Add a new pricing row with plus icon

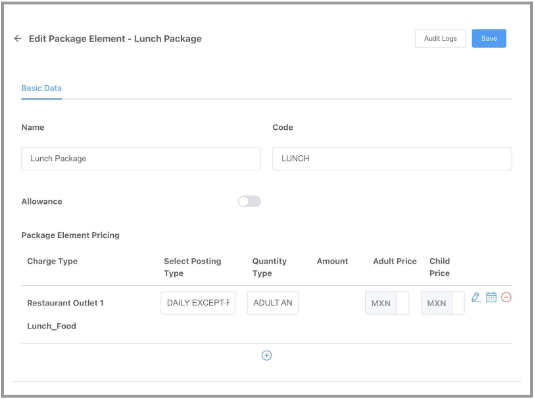click(x=267, y=356)
